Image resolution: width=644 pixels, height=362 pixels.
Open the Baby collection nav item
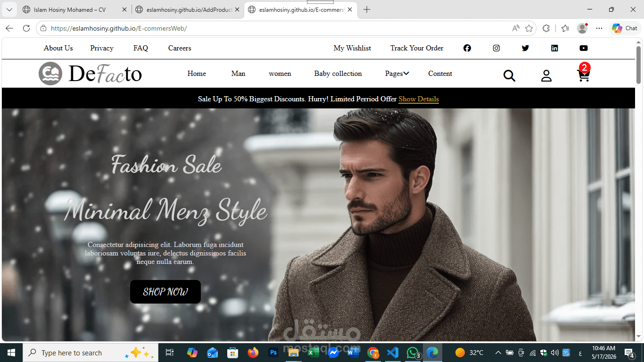point(338,74)
